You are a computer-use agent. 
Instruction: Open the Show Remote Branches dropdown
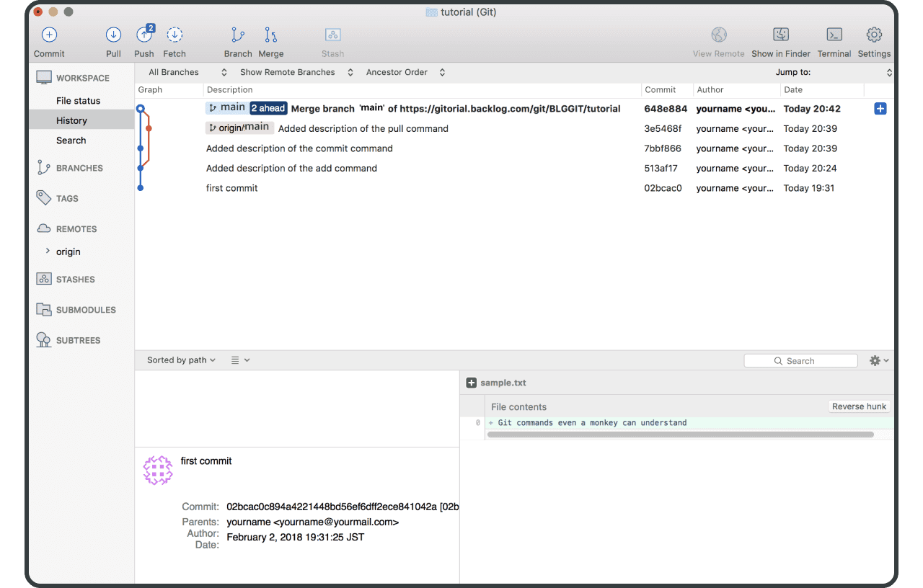coord(296,72)
